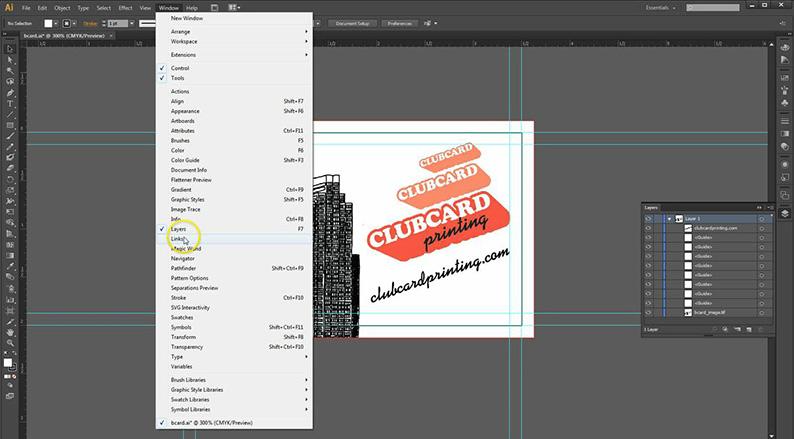This screenshot has height=439, width=794.
Task: Choose Pathfinder in the Window menu
Action: pyautogui.click(x=234, y=268)
